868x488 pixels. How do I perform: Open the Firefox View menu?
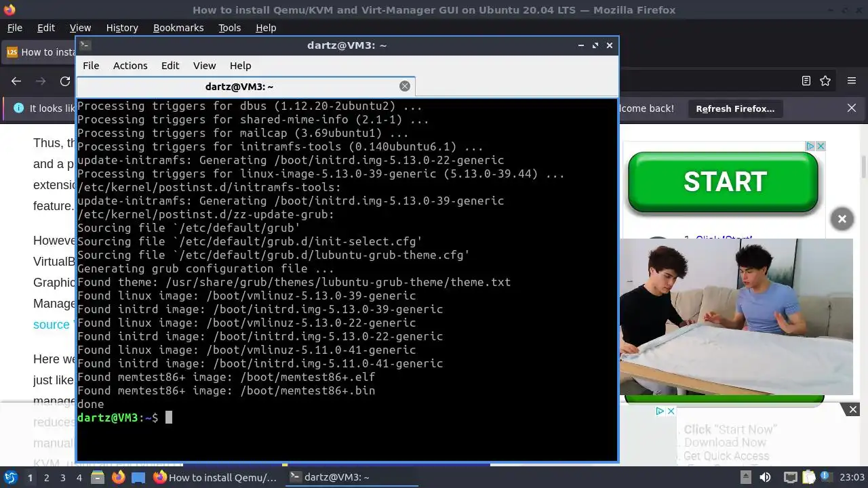(x=80, y=28)
